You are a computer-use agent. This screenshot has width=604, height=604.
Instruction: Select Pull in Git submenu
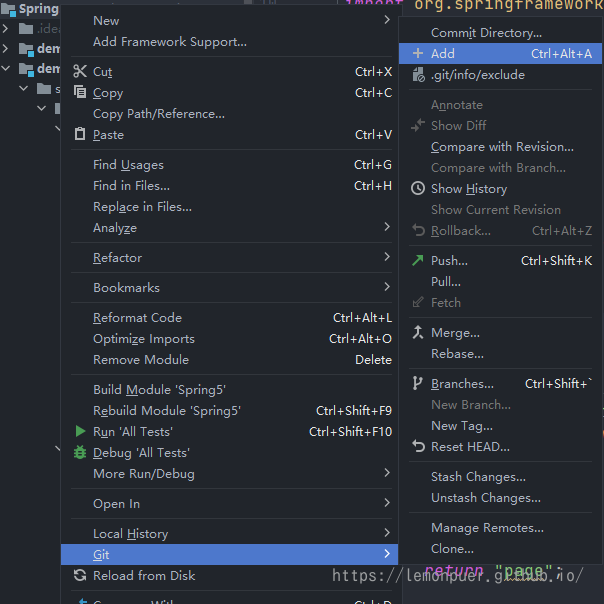coord(500,281)
